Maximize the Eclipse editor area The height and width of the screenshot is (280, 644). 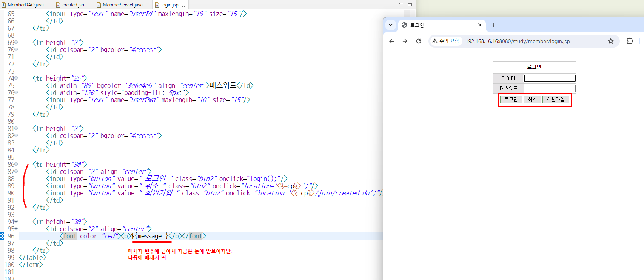(x=410, y=4)
